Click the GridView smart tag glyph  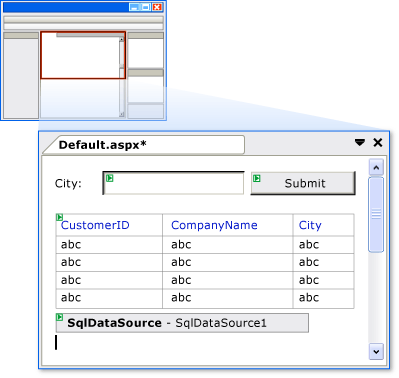[x=59, y=217]
